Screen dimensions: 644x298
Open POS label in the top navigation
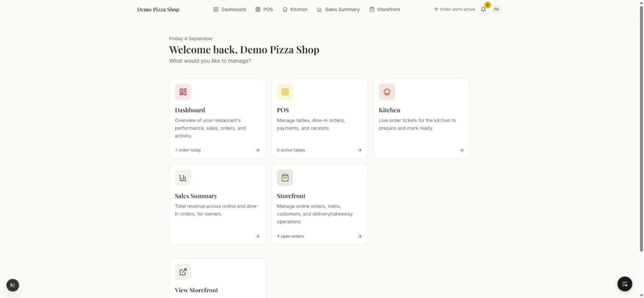[268, 9]
